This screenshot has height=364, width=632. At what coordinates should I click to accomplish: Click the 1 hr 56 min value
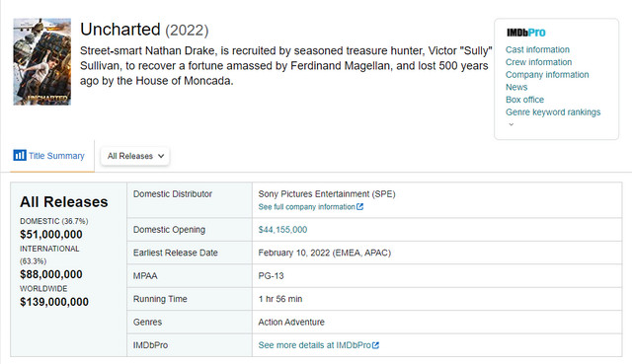(x=280, y=299)
